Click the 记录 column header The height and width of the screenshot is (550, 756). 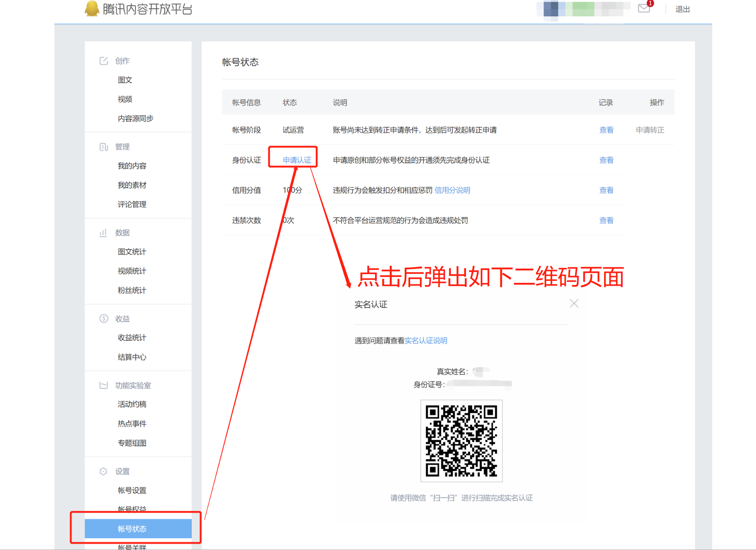[x=606, y=103]
